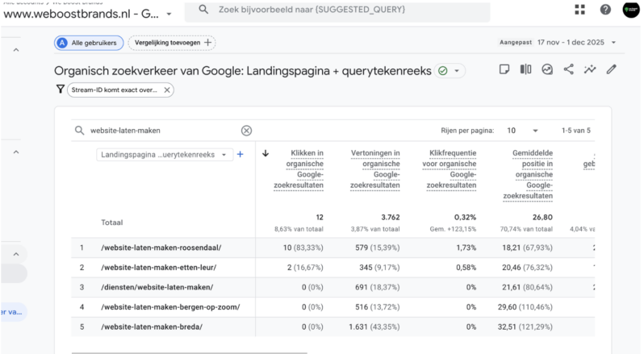The width and height of the screenshot is (644, 354).
Task: Open the Google apps grid icon
Action: pyautogui.click(x=580, y=10)
